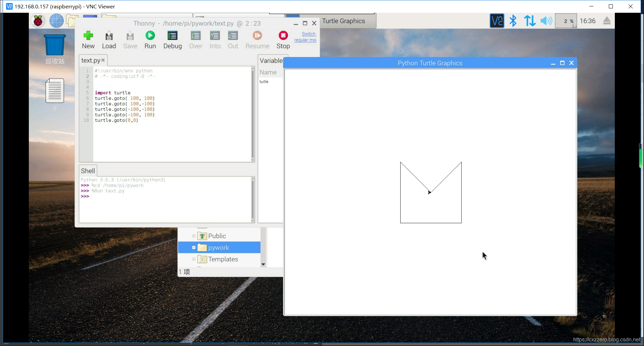
Task: Open the volume control
Action: [546, 21]
